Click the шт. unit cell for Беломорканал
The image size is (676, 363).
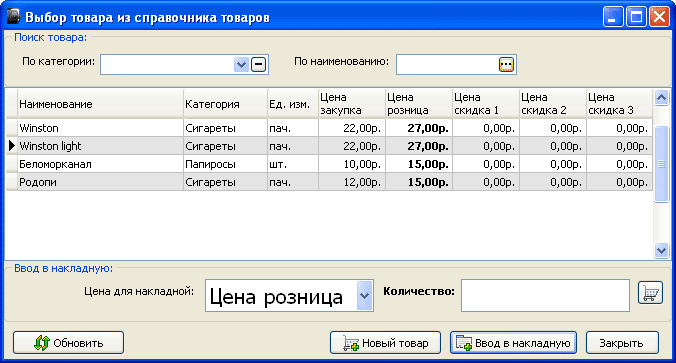tap(293, 164)
